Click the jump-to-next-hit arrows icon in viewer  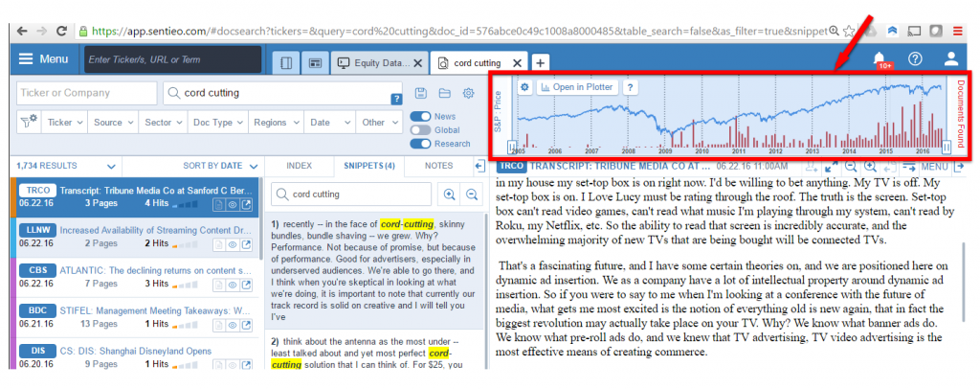click(909, 167)
